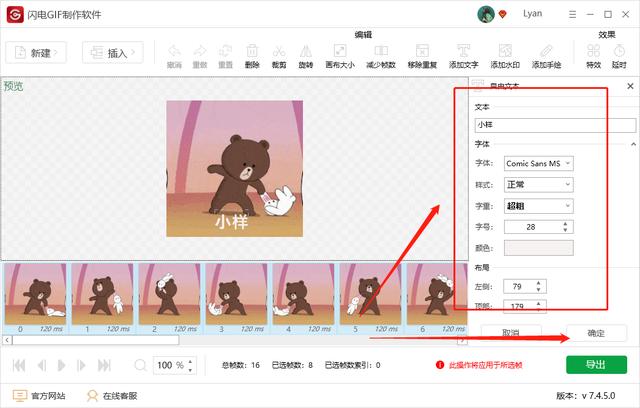Open the Online Support (在线客服) link

112,395
